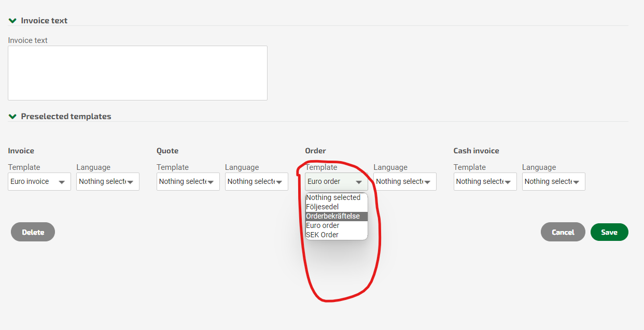Click the Order Template dropdown showing Euro order
Image resolution: width=644 pixels, height=330 pixels.
pos(337,182)
